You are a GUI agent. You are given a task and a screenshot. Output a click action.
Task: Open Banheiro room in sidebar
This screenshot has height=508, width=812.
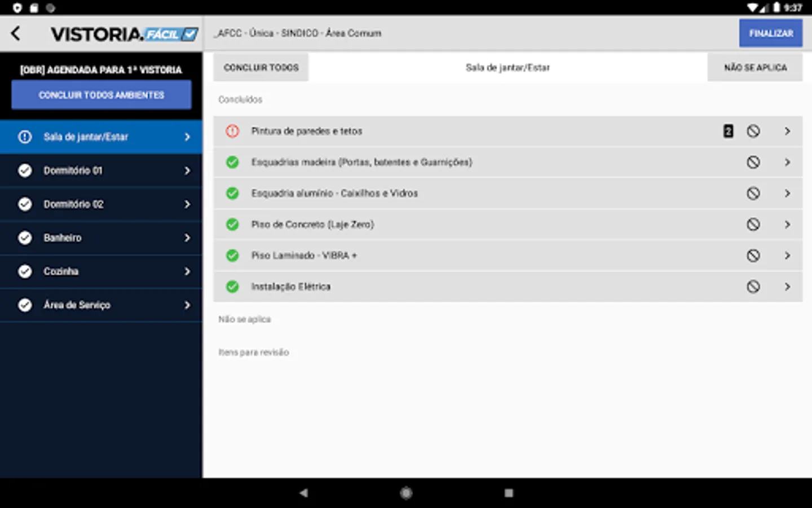coord(101,238)
